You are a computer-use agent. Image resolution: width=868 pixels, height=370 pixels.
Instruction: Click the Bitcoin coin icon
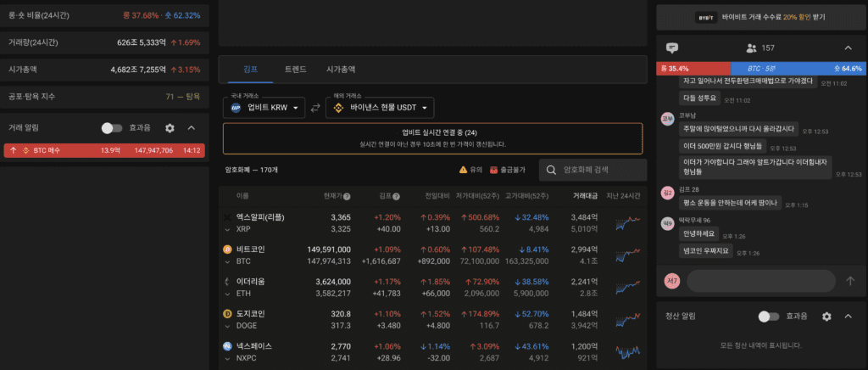pyautogui.click(x=227, y=249)
